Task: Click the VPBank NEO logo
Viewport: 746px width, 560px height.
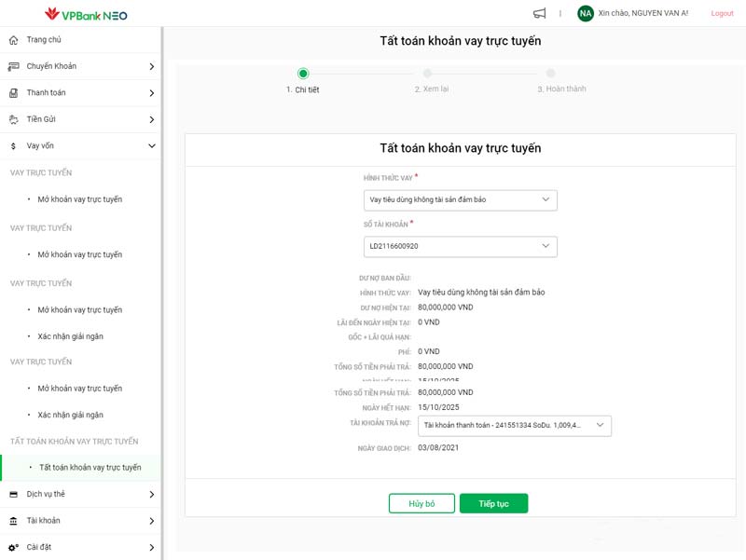Action: pos(86,14)
